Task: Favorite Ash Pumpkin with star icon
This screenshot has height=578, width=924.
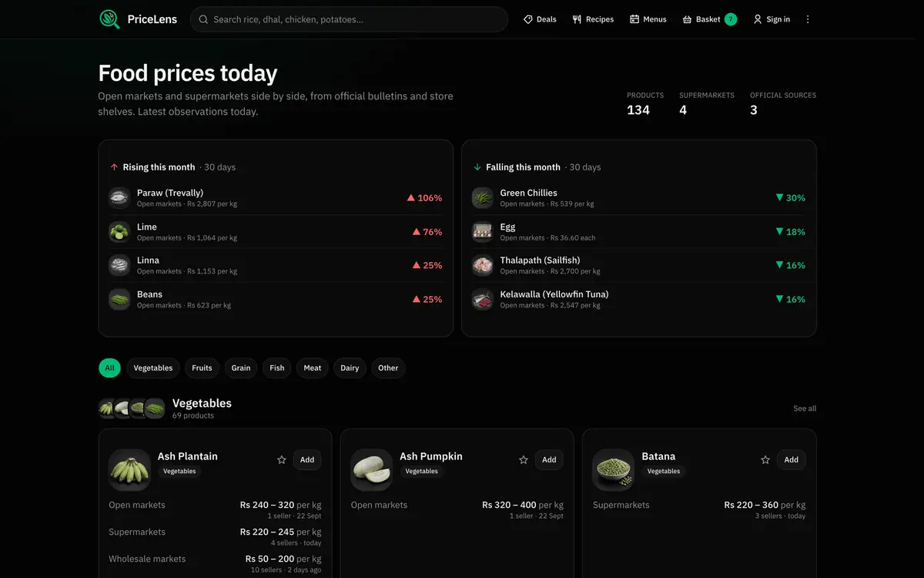Action: pos(524,459)
